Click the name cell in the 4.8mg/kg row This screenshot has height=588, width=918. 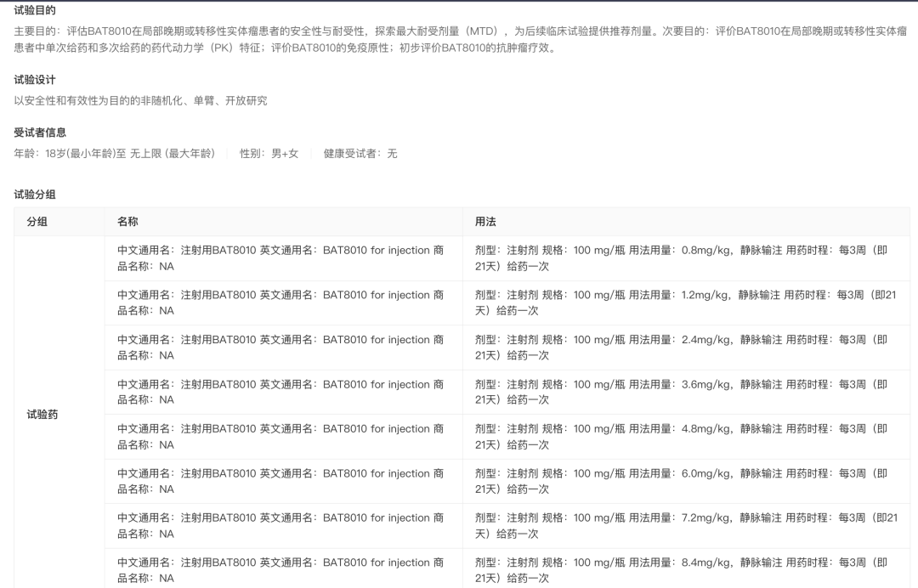click(283, 437)
